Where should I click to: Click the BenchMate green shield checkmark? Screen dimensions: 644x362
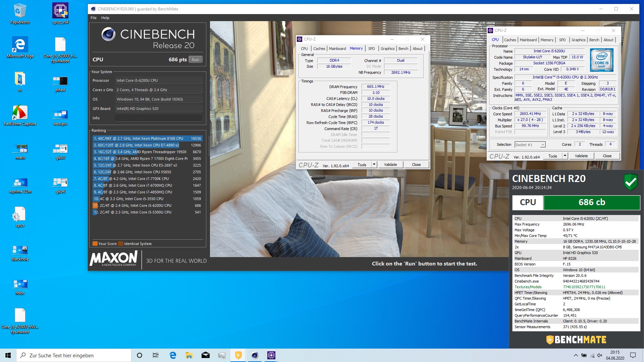(x=631, y=182)
